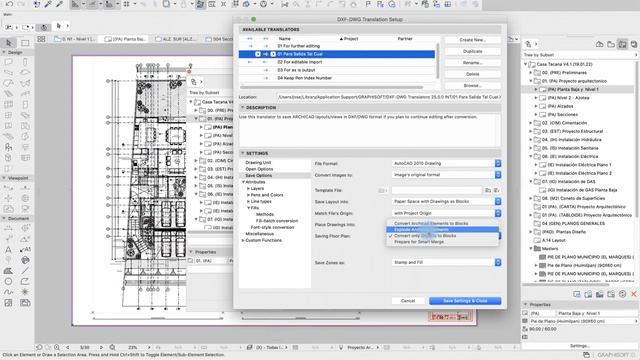This screenshot has width=640, height=360.
Task: Open the Miscellaneous settings page
Action: tap(260, 234)
